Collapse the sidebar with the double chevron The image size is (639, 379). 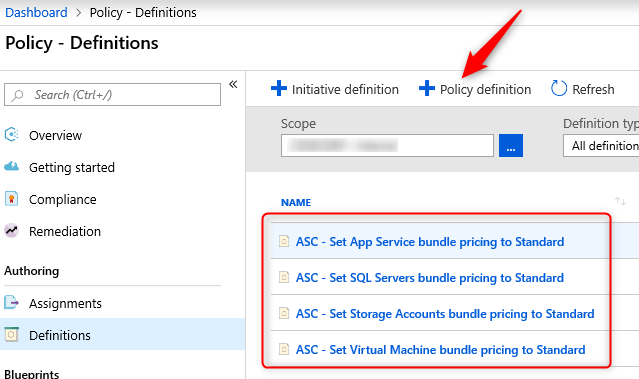pyautogui.click(x=233, y=84)
